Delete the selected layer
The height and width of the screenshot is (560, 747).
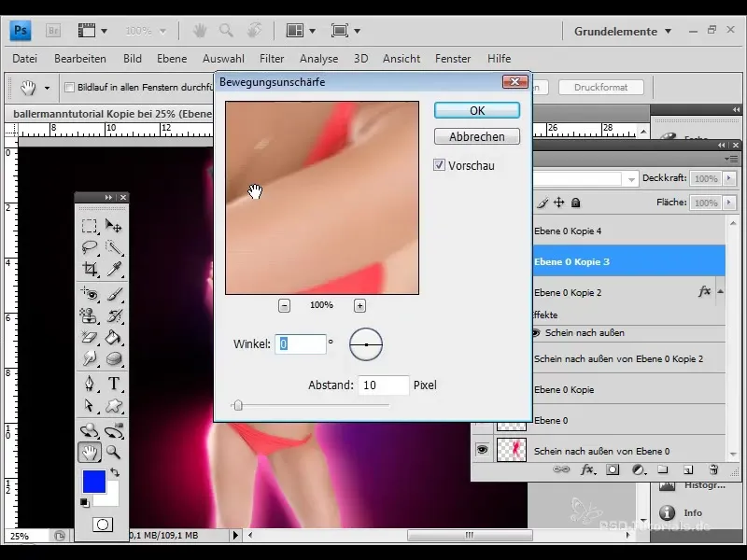[x=713, y=470]
